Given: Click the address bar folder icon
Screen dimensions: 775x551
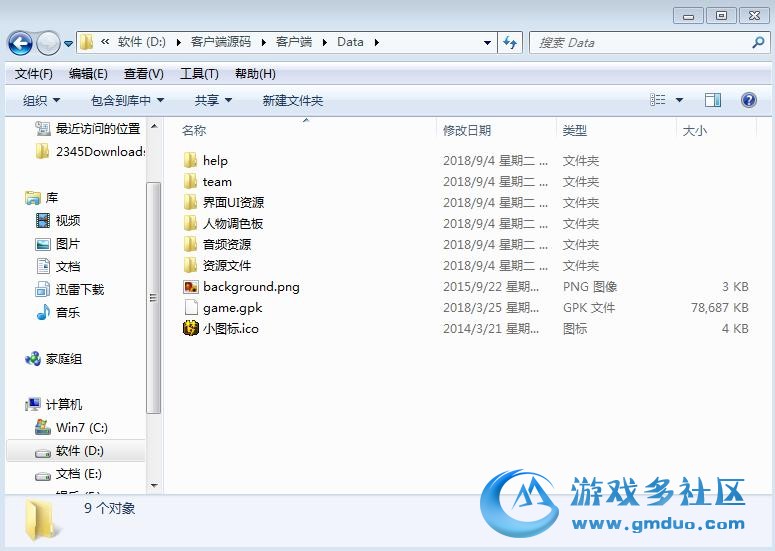Looking at the screenshot, I should point(86,42).
